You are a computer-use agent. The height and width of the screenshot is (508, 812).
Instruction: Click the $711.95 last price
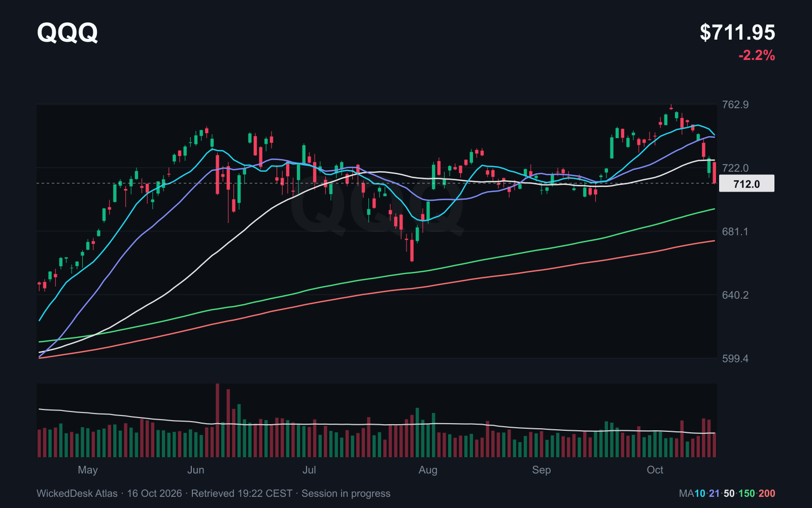(737, 33)
